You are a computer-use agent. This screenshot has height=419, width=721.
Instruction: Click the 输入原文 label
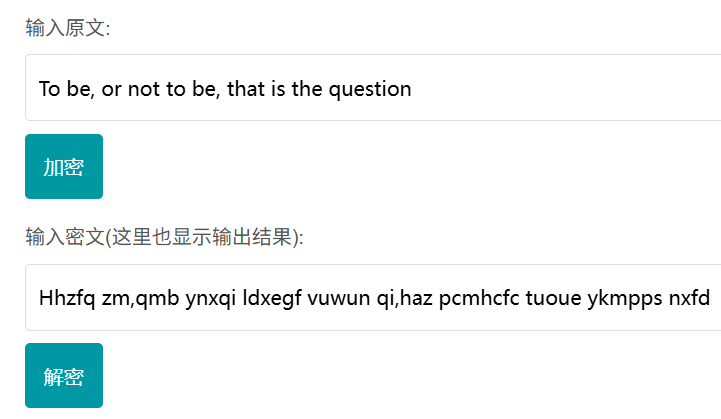(67, 28)
